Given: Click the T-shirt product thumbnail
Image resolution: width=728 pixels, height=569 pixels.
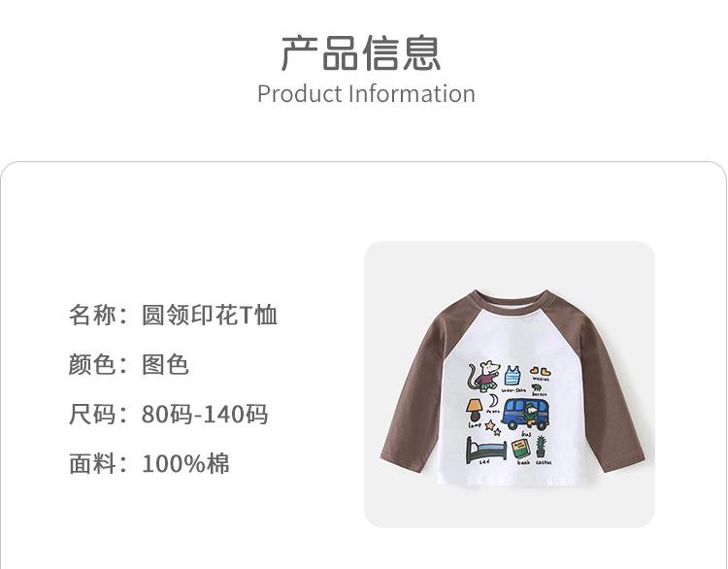Looking at the screenshot, I should [510, 385].
